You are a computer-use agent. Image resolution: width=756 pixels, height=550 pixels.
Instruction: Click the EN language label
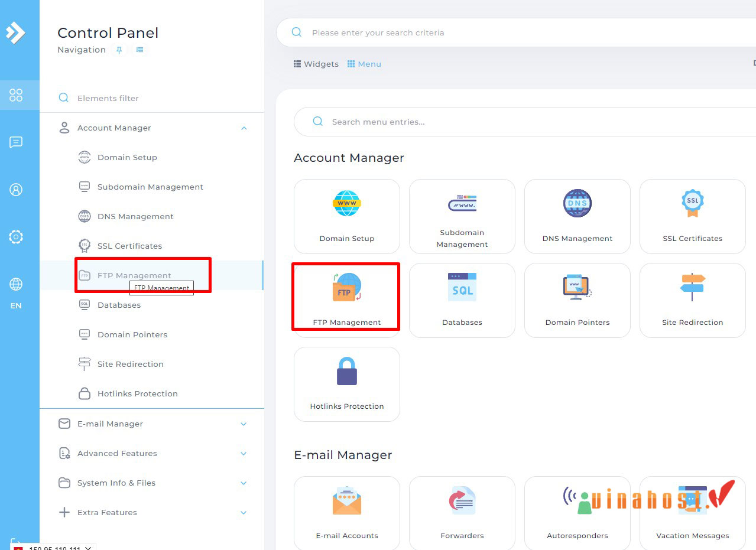tap(16, 306)
